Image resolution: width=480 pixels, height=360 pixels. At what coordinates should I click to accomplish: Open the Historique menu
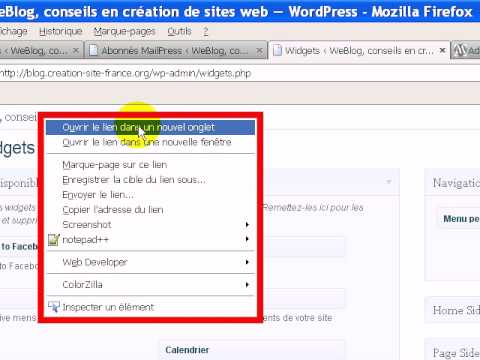(61, 31)
